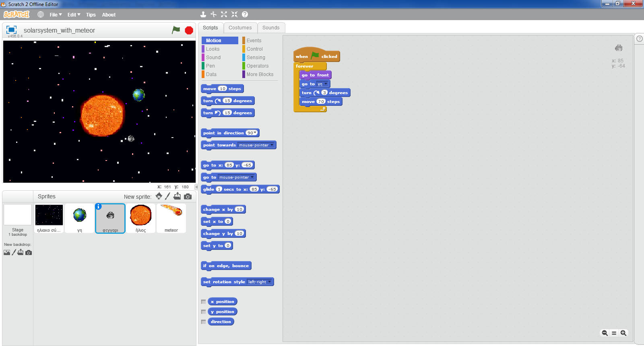
Task: Open the rotation style left-right dropdown
Action: pos(270,282)
